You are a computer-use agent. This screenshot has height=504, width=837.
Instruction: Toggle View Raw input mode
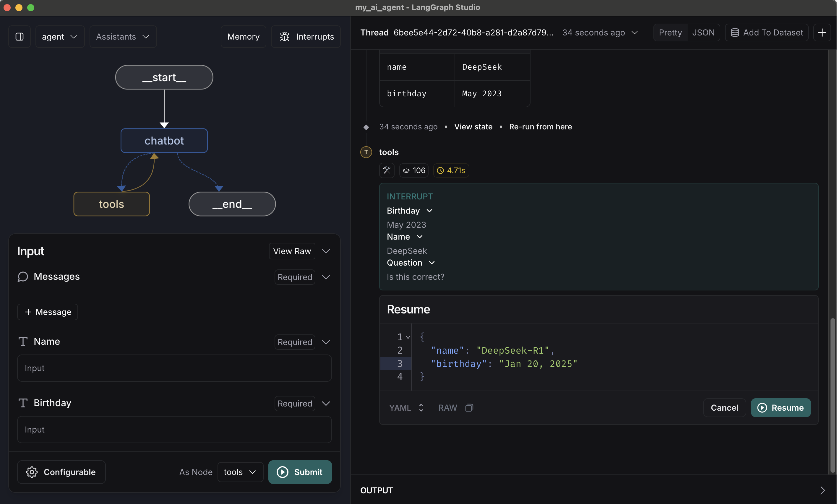pos(292,251)
